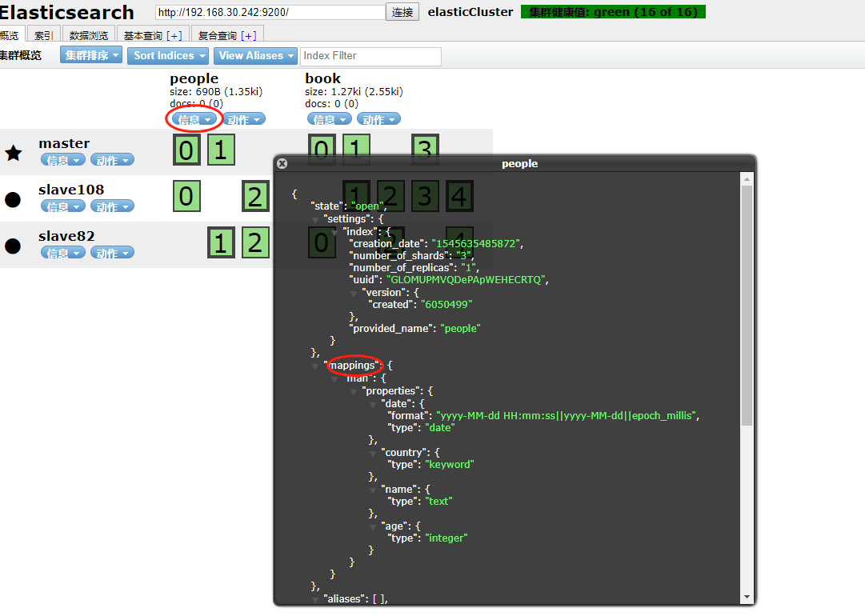
Task: Open 信息 dropdown for slave82 node
Action: pyautogui.click(x=63, y=253)
